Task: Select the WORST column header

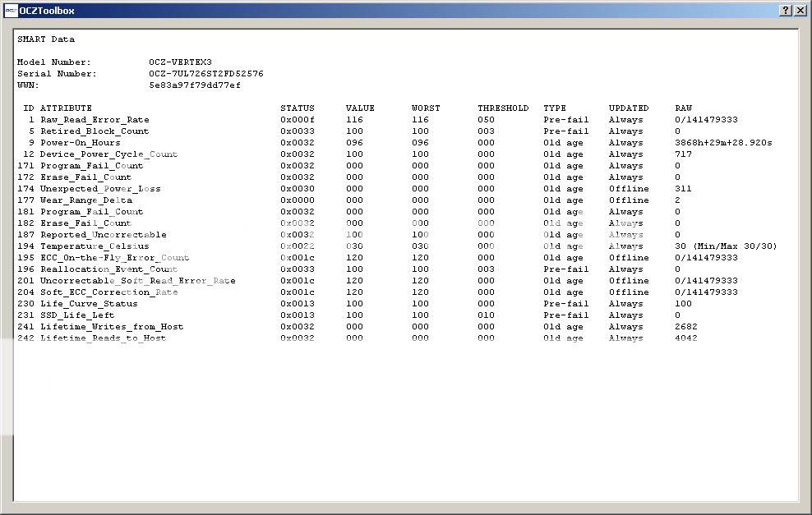Action: click(x=426, y=108)
